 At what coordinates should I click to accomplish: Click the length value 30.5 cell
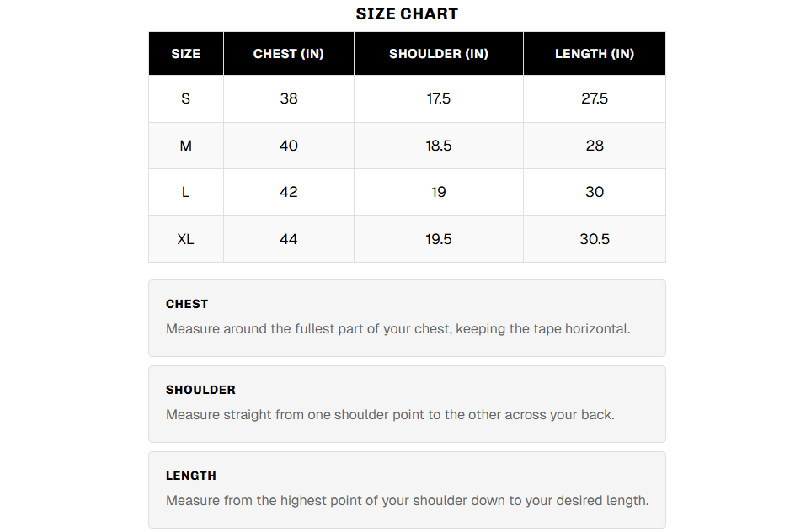594,239
